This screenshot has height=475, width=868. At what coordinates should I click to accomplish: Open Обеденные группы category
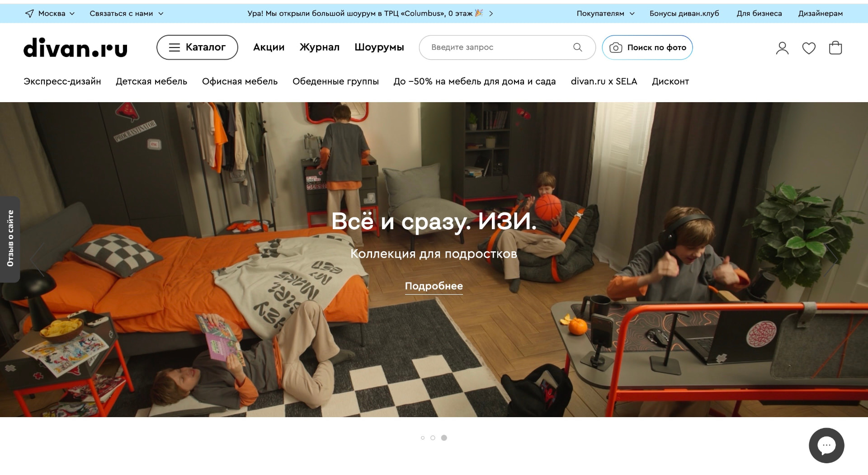click(335, 82)
